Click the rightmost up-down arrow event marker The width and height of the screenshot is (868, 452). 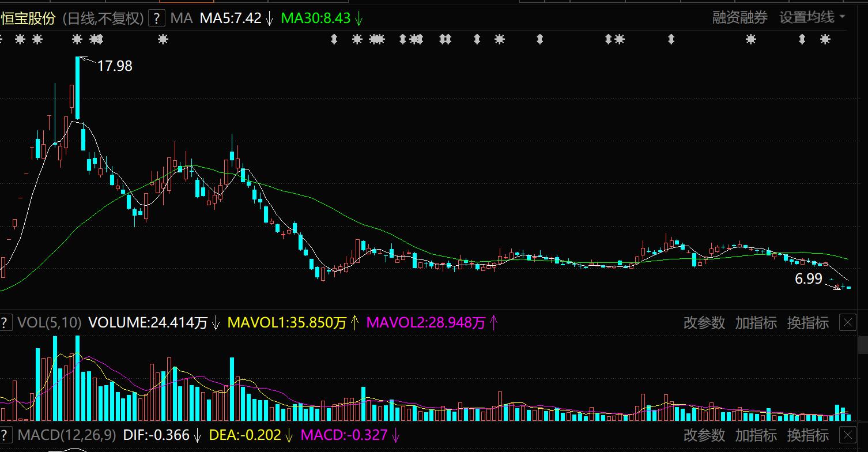click(x=802, y=39)
